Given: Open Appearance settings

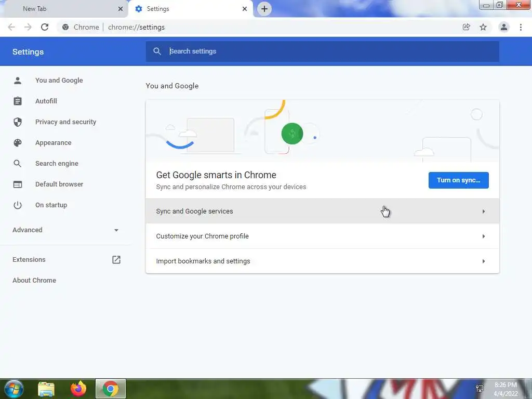Looking at the screenshot, I should tap(54, 143).
